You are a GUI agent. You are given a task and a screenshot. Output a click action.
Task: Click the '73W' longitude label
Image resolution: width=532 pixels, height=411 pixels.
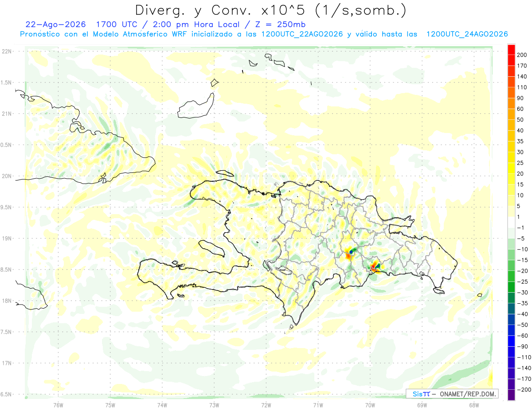(214, 405)
